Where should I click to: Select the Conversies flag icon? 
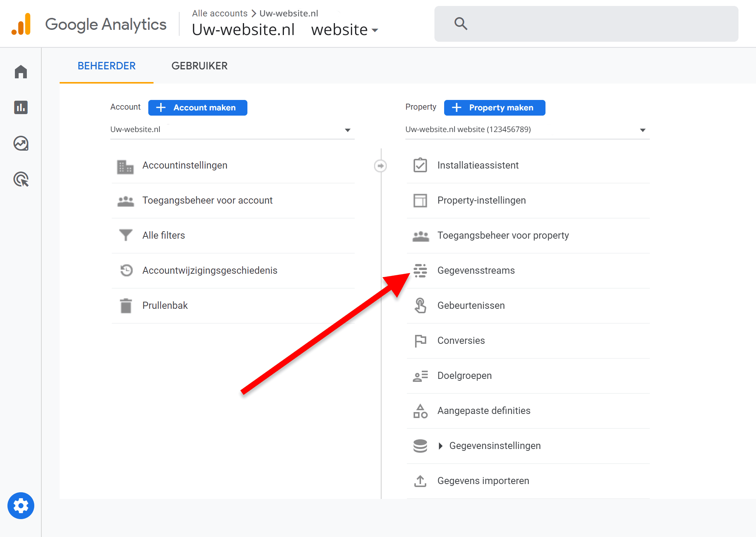click(x=420, y=340)
